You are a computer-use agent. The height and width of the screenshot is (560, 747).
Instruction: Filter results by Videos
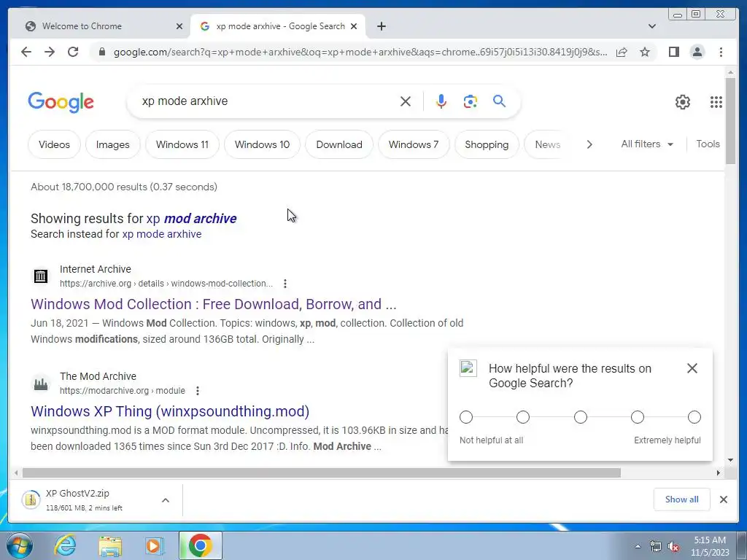[x=54, y=144]
